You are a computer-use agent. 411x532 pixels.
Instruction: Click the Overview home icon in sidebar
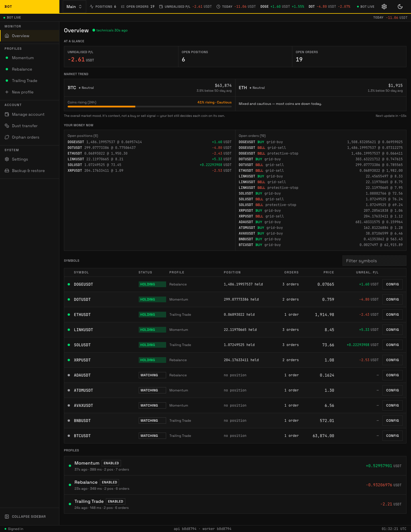click(x=7, y=36)
